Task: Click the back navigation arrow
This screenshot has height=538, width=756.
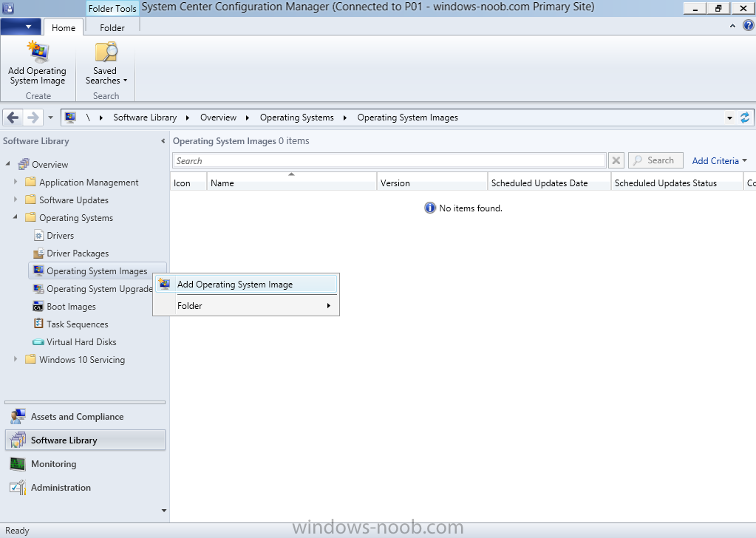Action: 13,118
